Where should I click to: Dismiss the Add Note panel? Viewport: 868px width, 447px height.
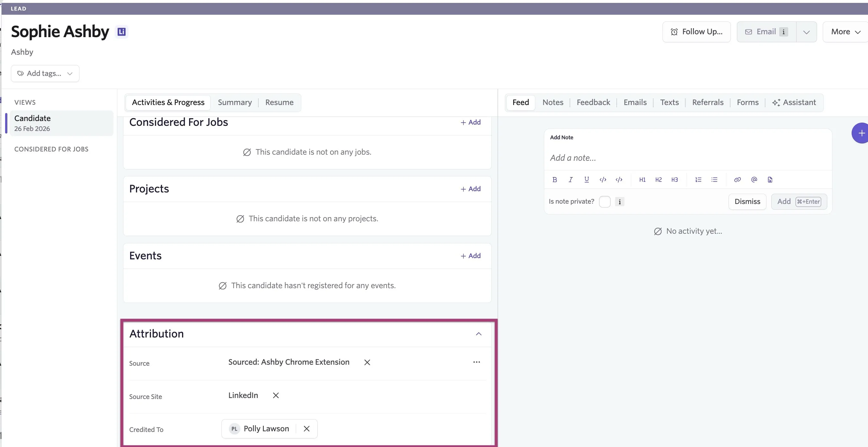[x=747, y=202]
